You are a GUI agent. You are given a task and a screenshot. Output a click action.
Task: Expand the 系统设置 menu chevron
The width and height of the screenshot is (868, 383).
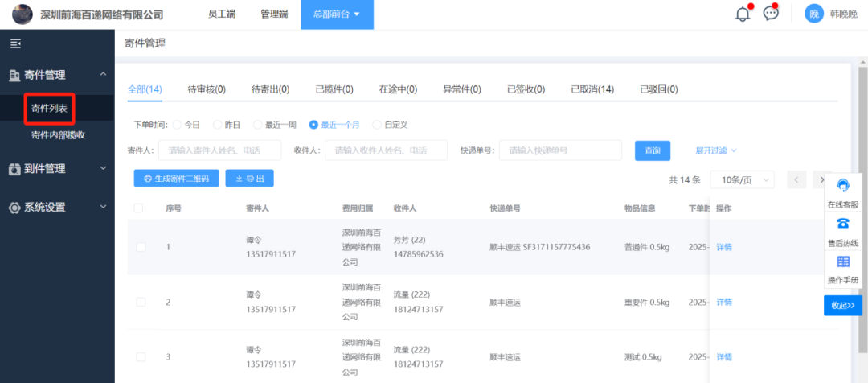click(x=103, y=207)
